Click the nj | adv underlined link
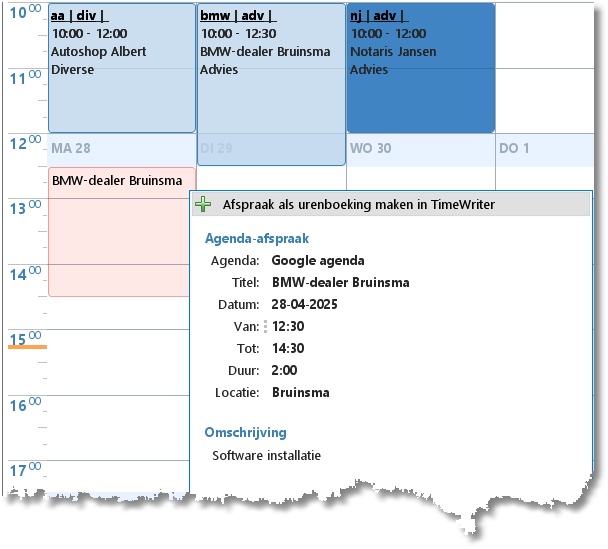 (379, 16)
